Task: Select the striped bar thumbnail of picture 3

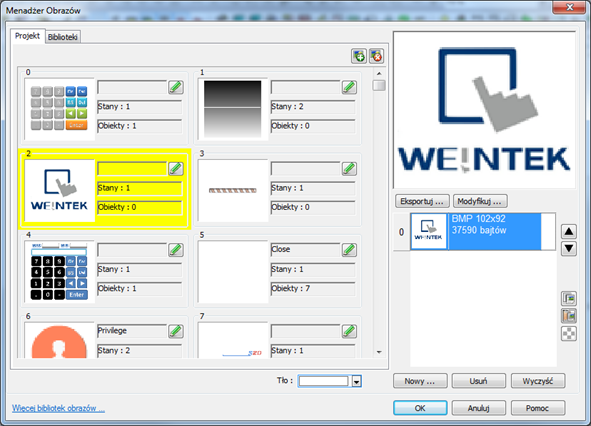Action: point(233,190)
